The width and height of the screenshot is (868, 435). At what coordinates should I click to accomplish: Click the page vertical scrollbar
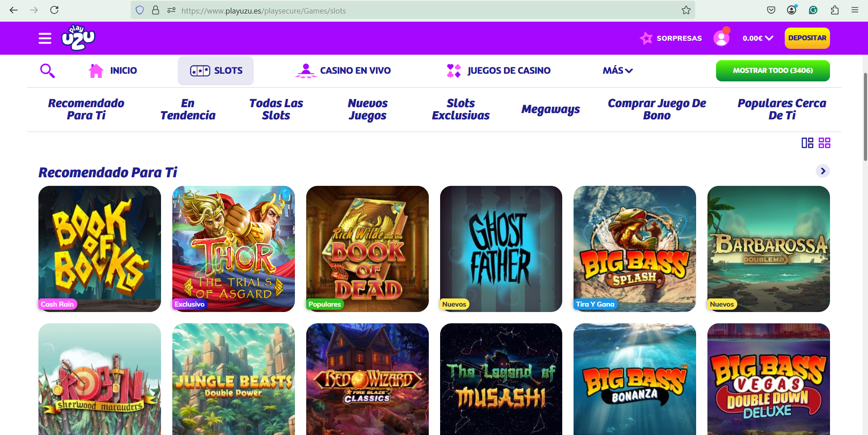(865, 118)
